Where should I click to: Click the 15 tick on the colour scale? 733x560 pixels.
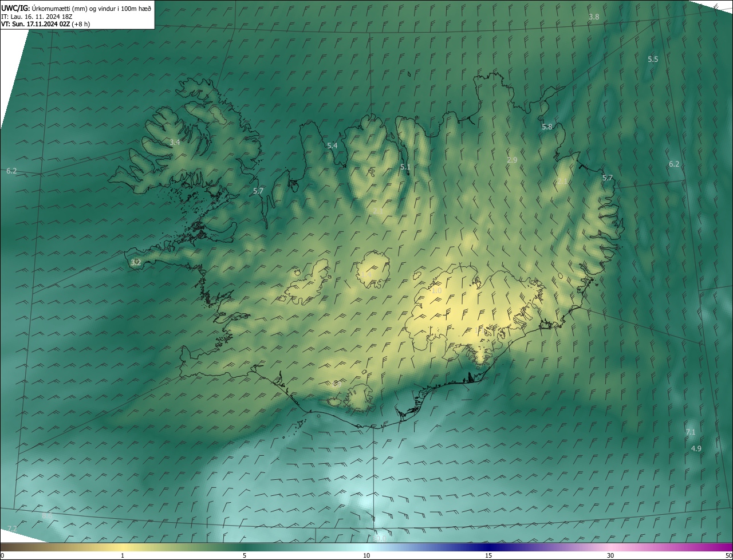(488, 555)
